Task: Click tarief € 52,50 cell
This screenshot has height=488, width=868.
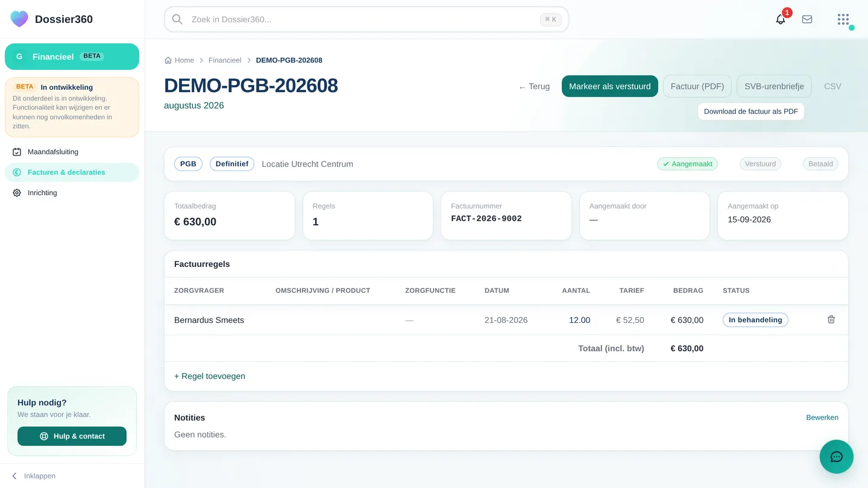Action: click(630, 320)
